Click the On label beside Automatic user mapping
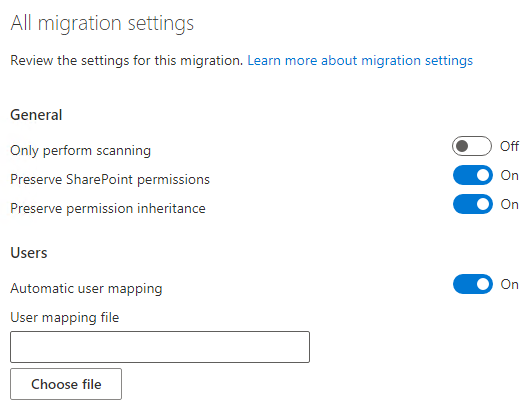The image size is (524, 413). pos(509,284)
